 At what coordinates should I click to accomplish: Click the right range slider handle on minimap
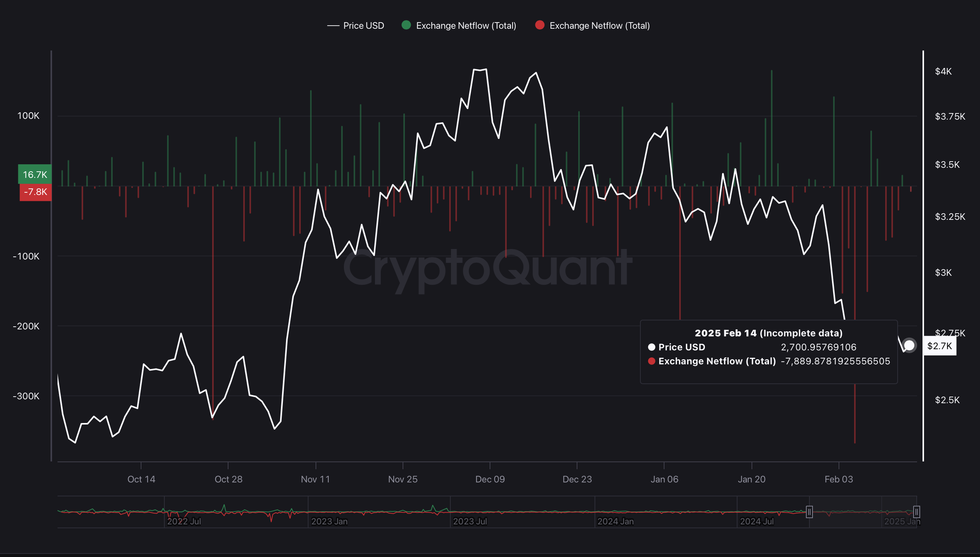click(917, 512)
